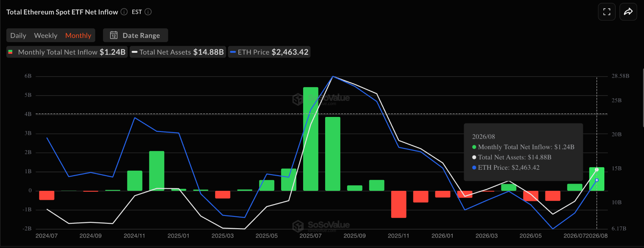The width and height of the screenshot is (644, 248).
Task: Click the calendar icon in Date Range
Action: click(x=114, y=35)
